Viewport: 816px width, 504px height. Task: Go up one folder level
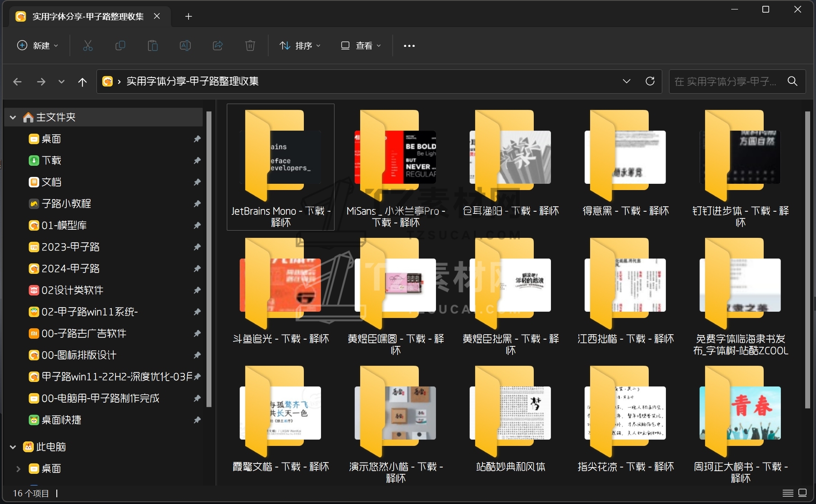[x=83, y=82]
